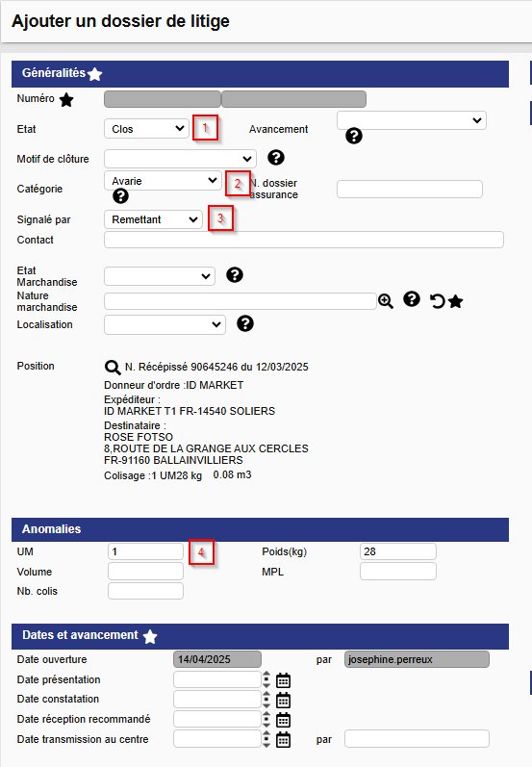532x767 pixels.
Task: Click the Contact text field
Action: pos(304,240)
